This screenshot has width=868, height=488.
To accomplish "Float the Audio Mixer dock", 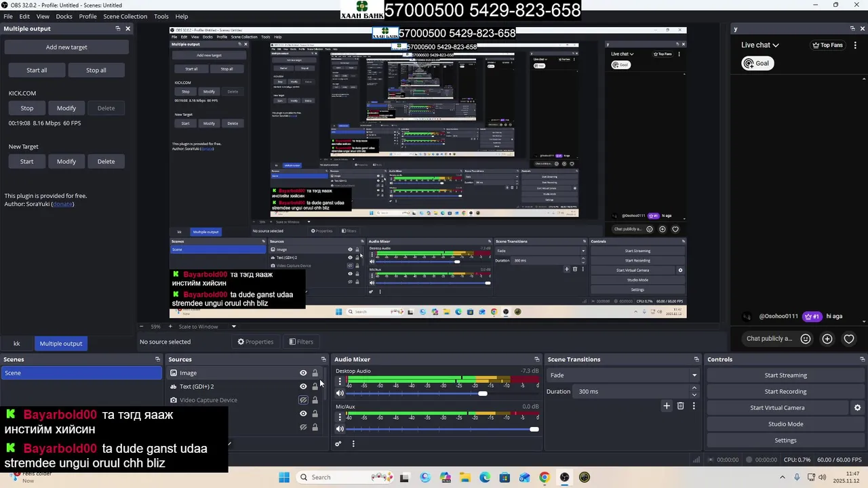I will pyautogui.click(x=537, y=359).
